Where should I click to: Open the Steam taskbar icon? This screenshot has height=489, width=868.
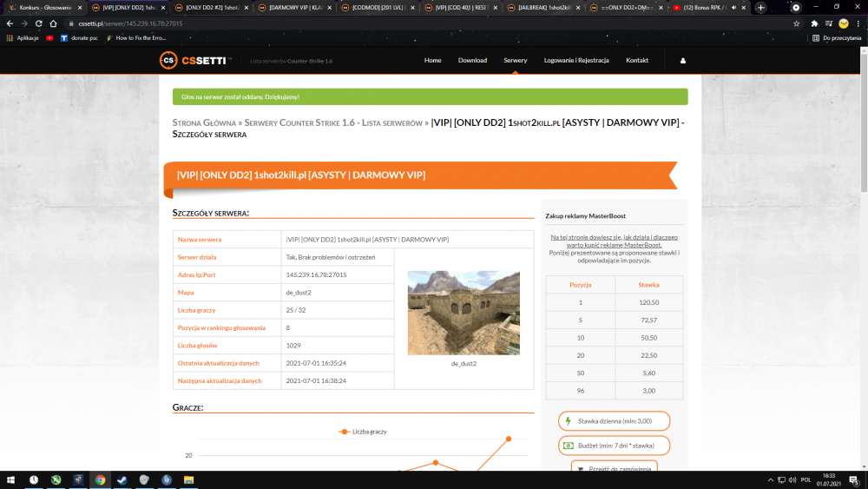click(122, 480)
